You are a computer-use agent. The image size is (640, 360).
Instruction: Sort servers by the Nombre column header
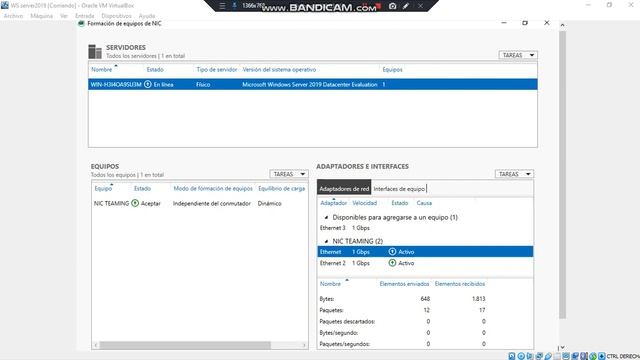pyautogui.click(x=102, y=69)
